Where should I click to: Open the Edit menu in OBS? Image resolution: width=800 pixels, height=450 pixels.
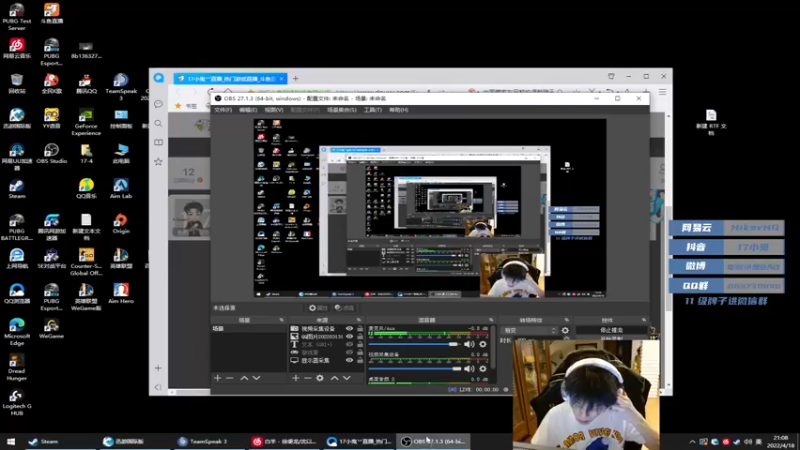248,110
